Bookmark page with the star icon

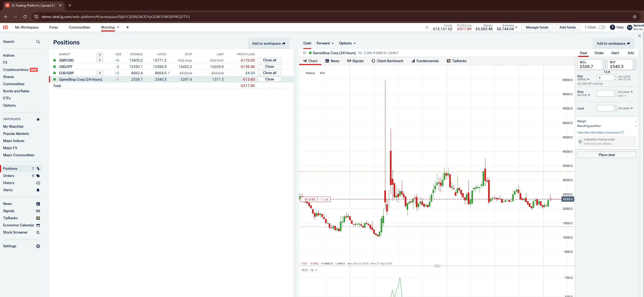pos(634,17)
